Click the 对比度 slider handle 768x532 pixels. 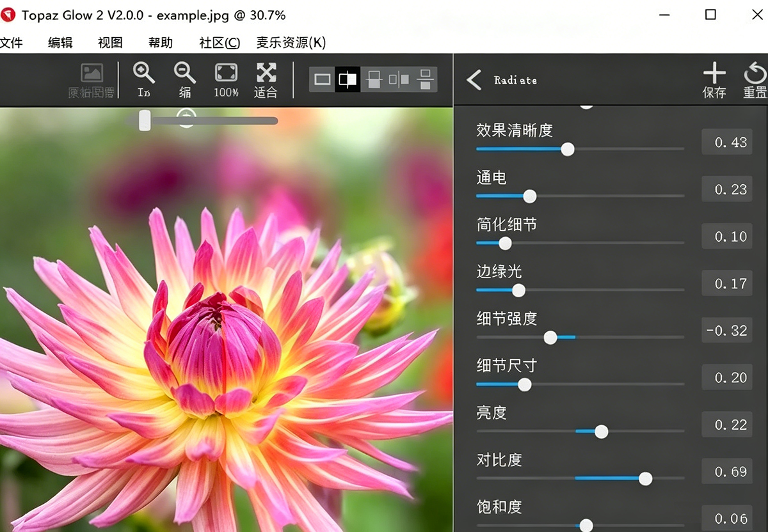645,478
